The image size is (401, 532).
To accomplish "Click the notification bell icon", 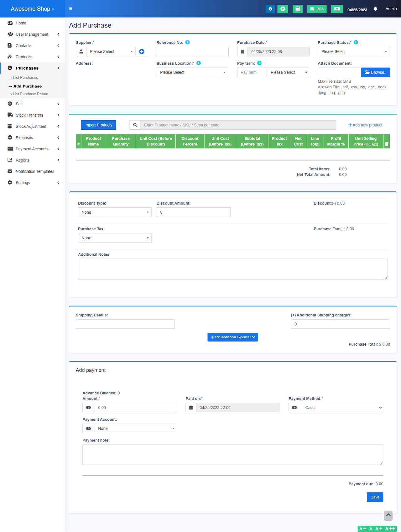I will (375, 9).
